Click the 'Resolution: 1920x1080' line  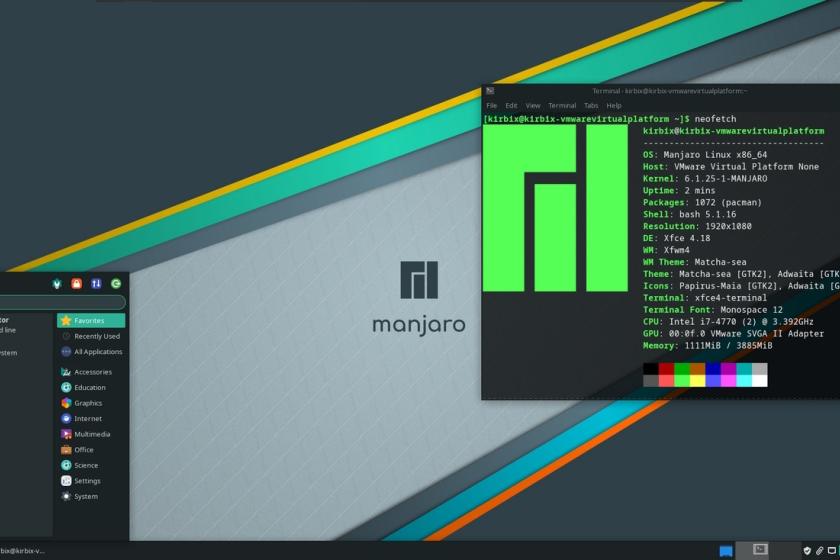(x=697, y=226)
